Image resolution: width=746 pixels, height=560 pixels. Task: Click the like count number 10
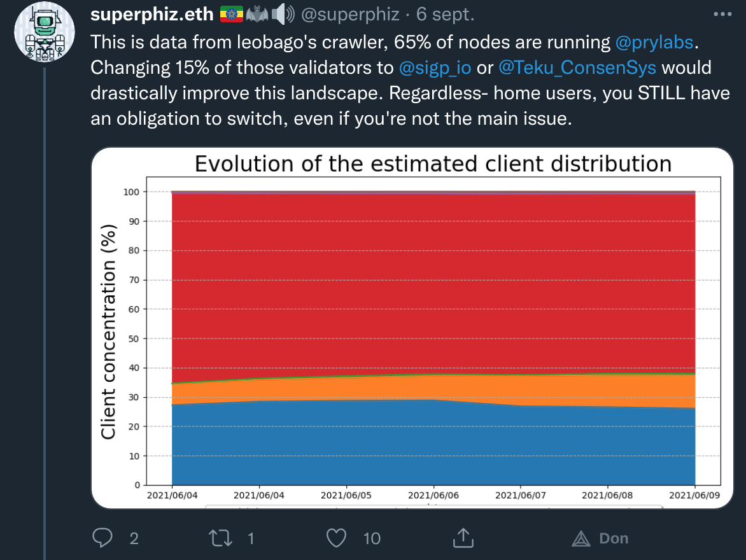click(x=372, y=538)
